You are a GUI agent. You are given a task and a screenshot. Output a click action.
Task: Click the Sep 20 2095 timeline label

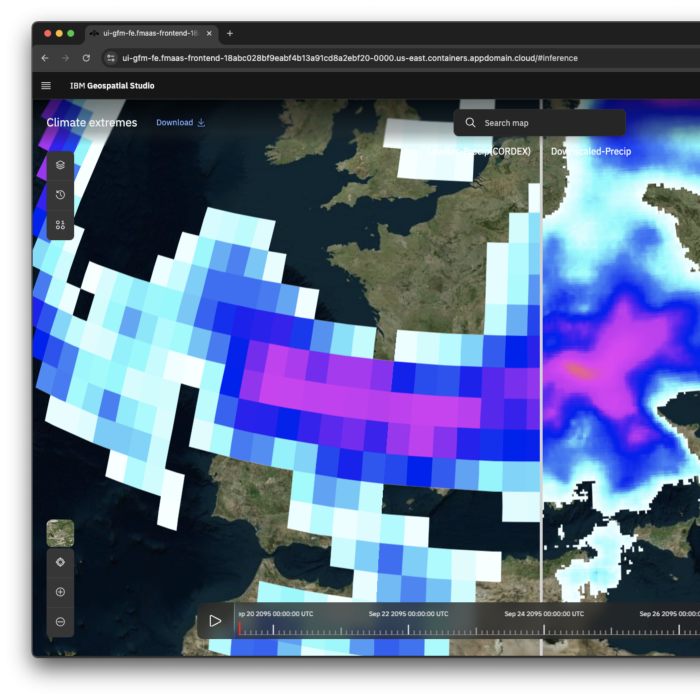point(276,614)
